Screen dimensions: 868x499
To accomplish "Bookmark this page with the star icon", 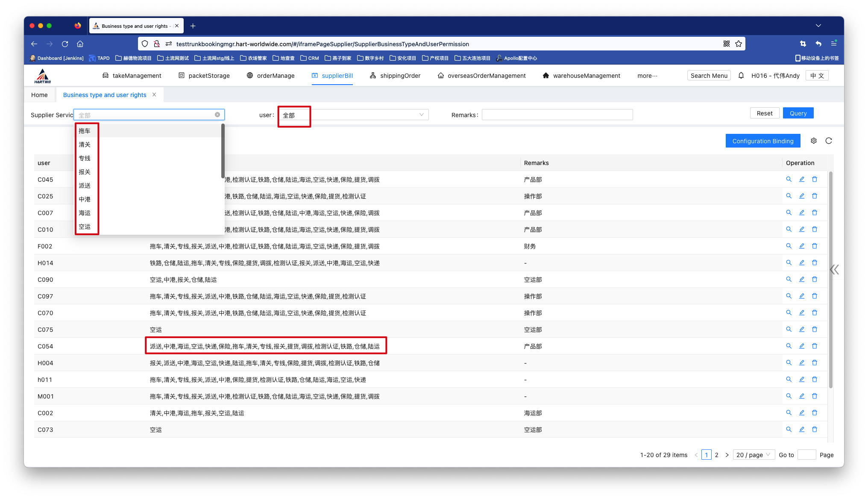I will 739,44.
